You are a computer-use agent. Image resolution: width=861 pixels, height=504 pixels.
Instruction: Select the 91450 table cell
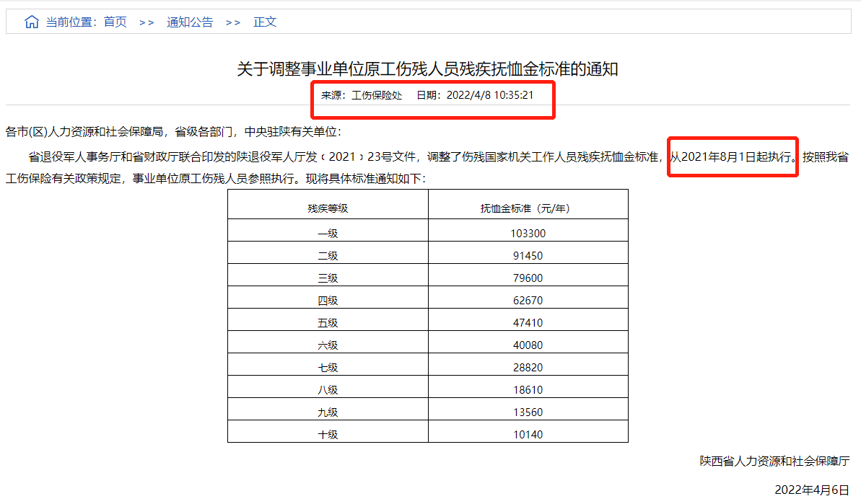(528, 253)
